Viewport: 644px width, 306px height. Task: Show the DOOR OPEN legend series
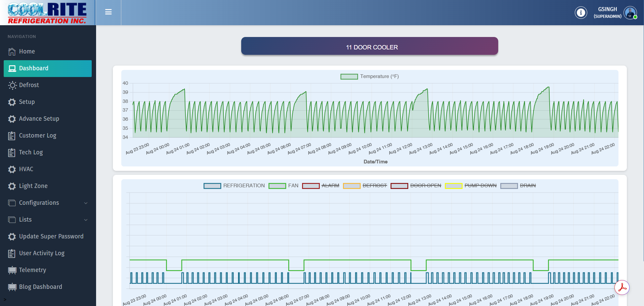click(x=416, y=186)
